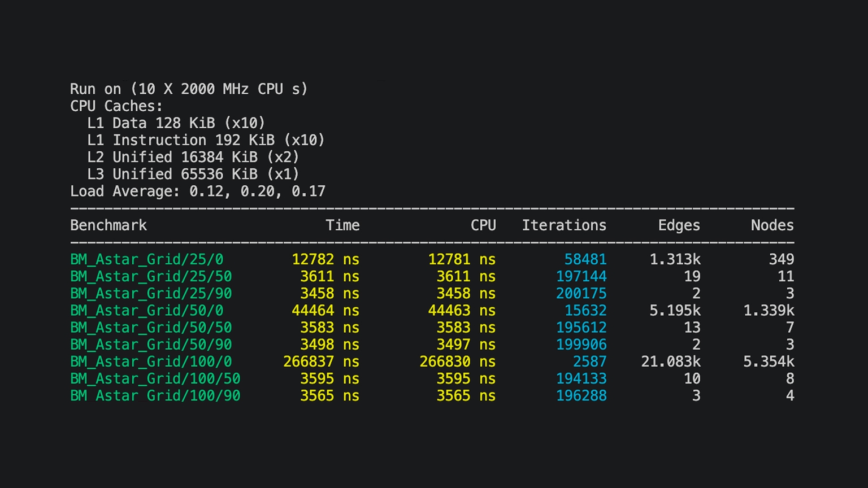
Task: Click the Nodes value 349
Action: coord(782,259)
